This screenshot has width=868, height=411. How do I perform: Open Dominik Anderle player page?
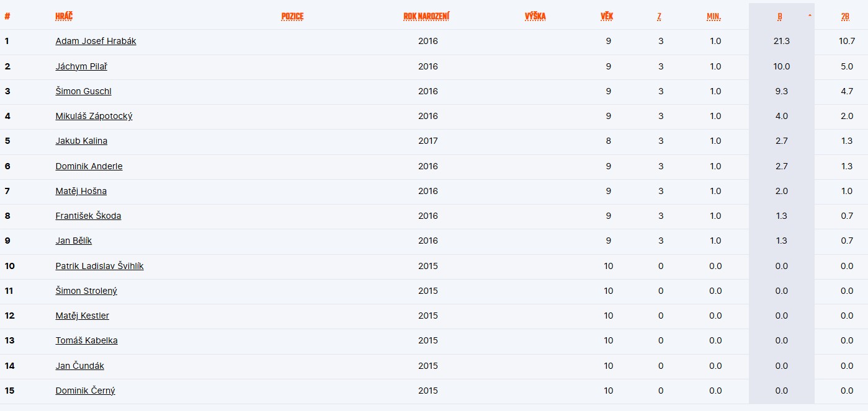(89, 166)
